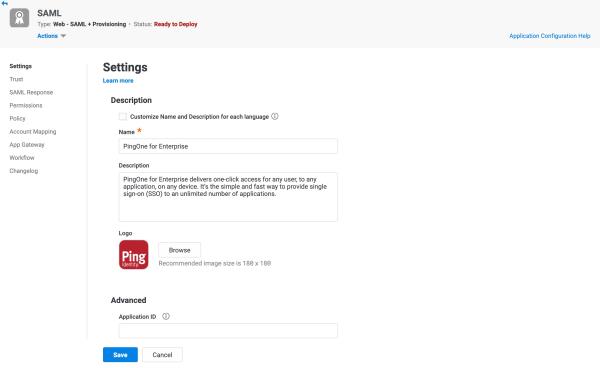Click the SAML application title
Viewport: 600px width, 368px height.
pyautogui.click(x=49, y=13)
